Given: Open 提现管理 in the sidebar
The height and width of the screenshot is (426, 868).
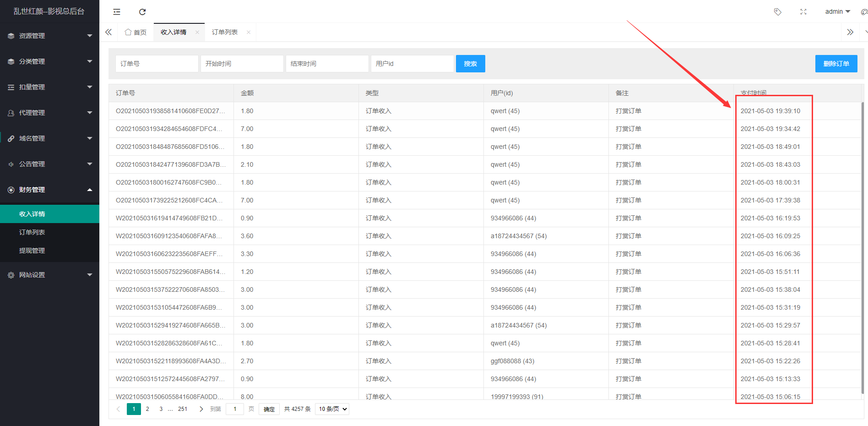Looking at the screenshot, I should [32, 251].
